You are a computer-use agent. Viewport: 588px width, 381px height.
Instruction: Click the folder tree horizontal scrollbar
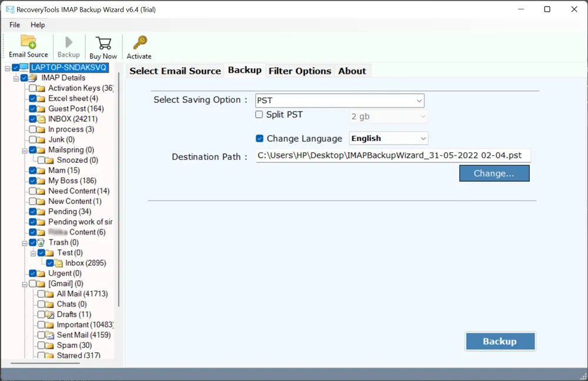coord(45,363)
